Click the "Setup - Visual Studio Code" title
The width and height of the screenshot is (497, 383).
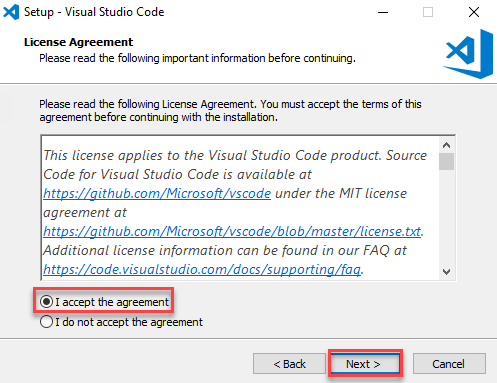tap(94, 12)
